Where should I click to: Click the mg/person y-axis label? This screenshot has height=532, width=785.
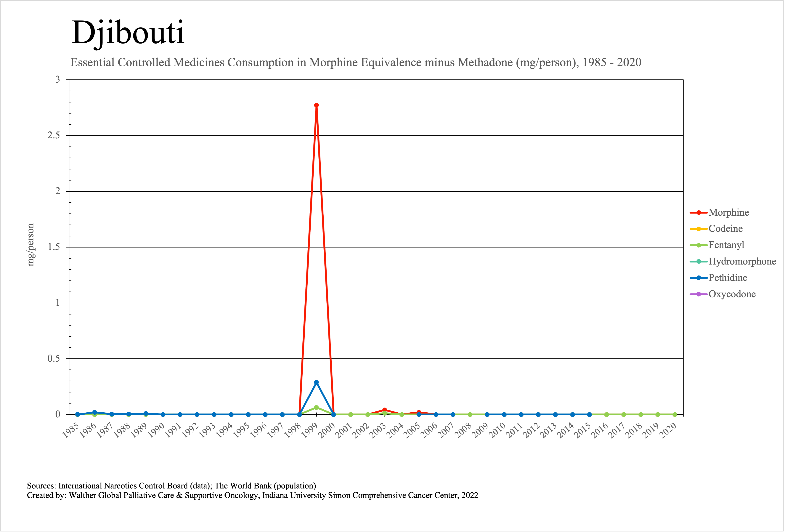[x=31, y=245]
